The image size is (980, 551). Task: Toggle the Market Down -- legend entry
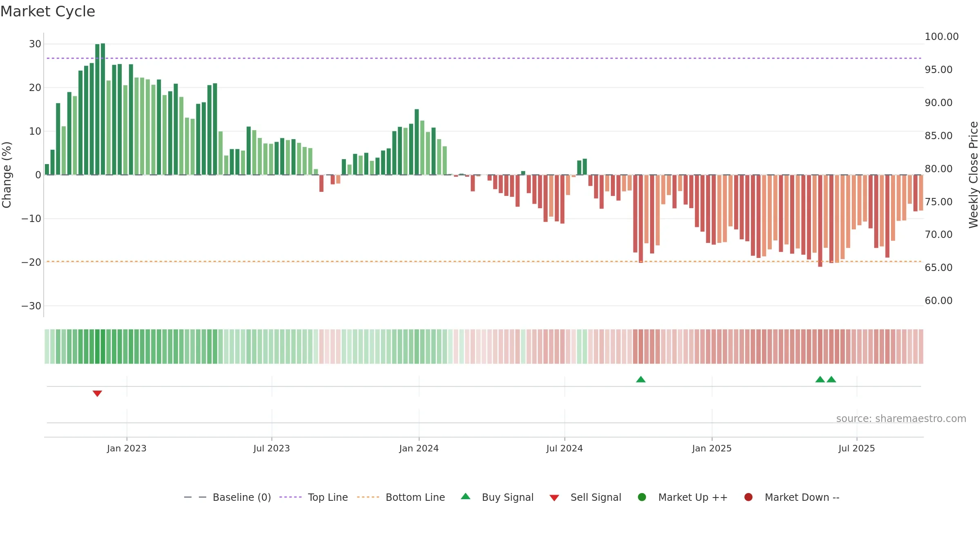792,497
